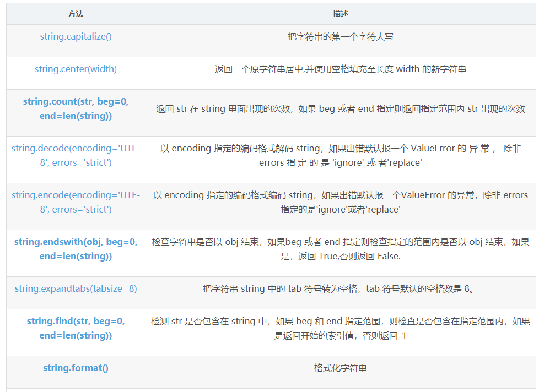Open the string.count(str, beg=0, end=len(string)) link

(76, 108)
